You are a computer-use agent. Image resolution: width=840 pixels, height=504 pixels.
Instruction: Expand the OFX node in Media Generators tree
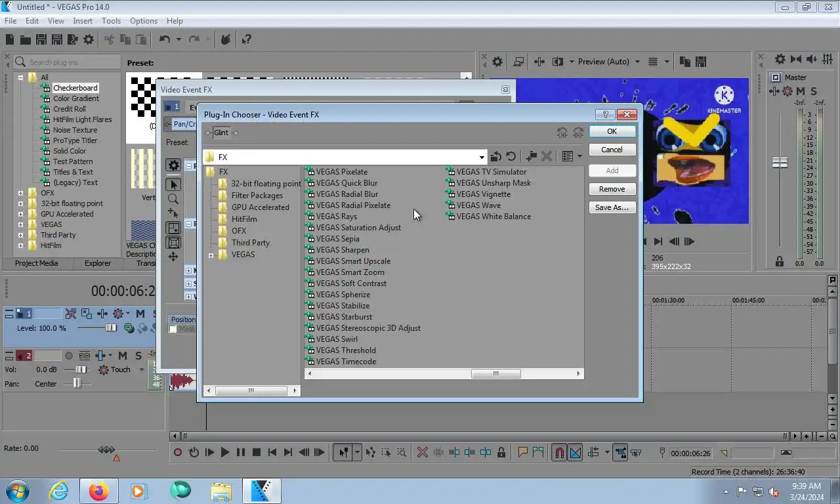click(20, 193)
